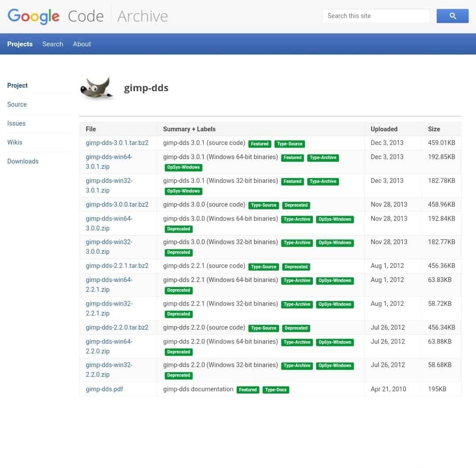Download gimp-dds-3.0.1.tar.bz2 source file
The height and width of the screenshot is (468, 476).
[117, 143]
